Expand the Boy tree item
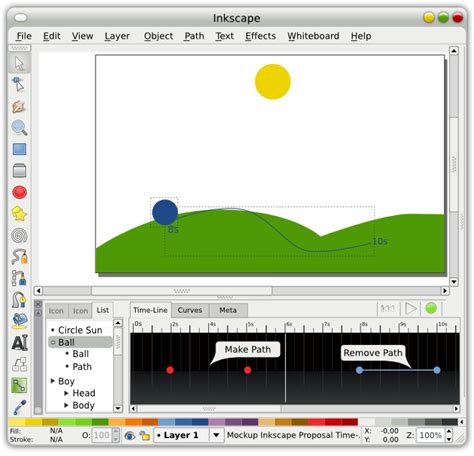Image resolution: width=474 pixels, height=456 pixels. tap(52, 381)
